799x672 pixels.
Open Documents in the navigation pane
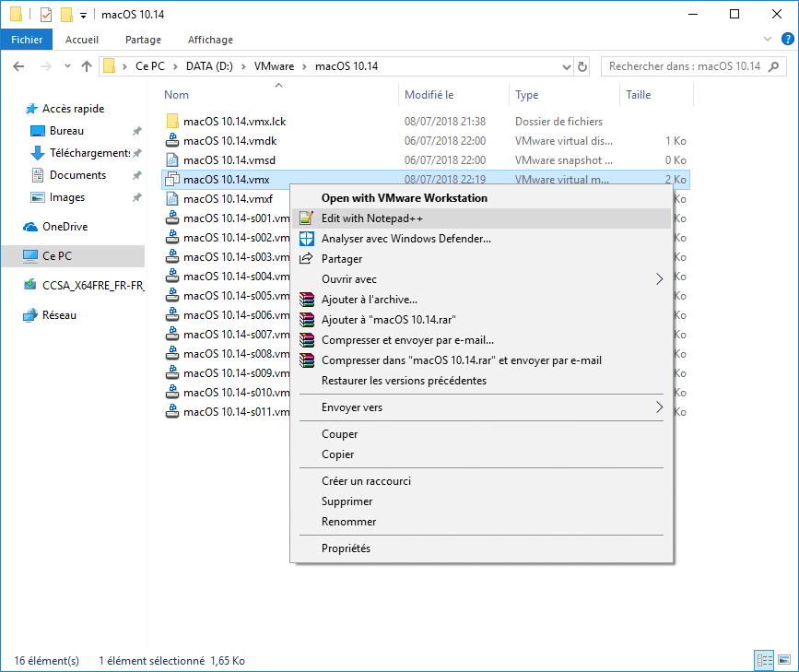pos(78,175)
